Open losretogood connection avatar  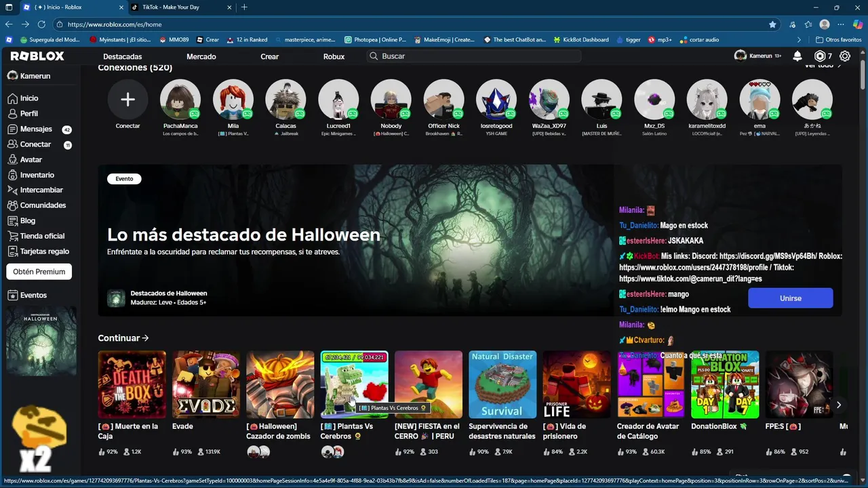[496, 100]
